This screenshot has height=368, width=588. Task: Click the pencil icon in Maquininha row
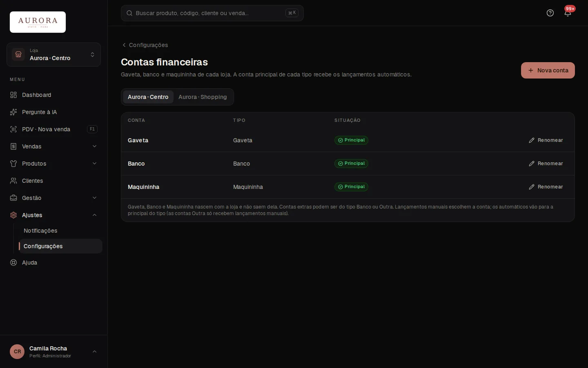pos(532,187)
